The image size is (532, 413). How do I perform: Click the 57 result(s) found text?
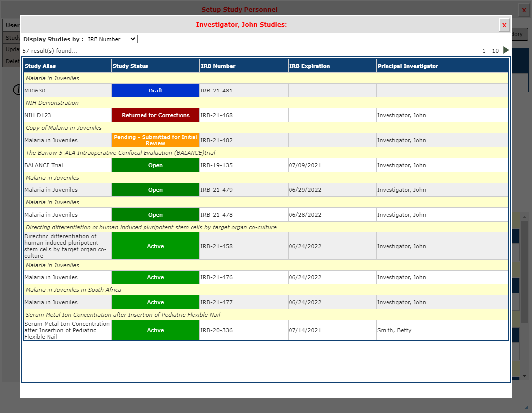[50, 51]
